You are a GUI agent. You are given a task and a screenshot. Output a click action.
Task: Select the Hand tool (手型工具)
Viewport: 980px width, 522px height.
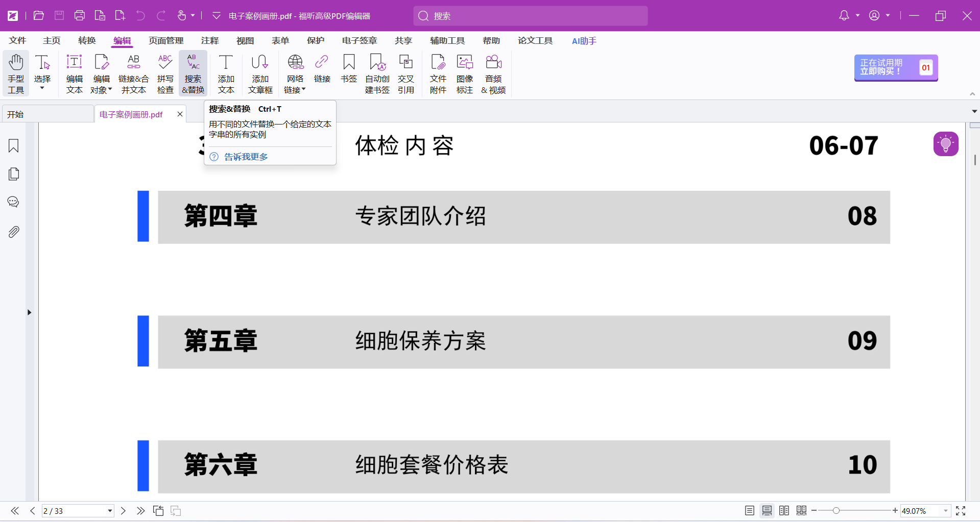[16, 74]
